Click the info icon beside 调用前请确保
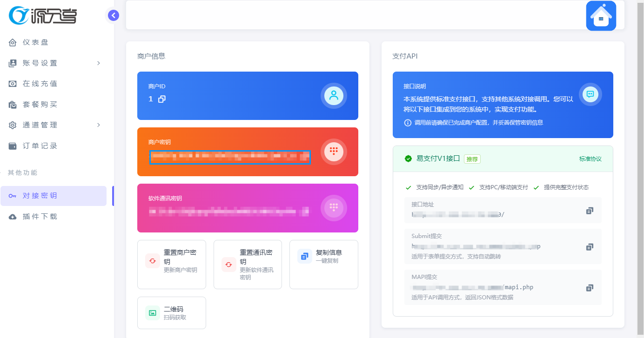This screenshot has height=338, width=644. click(408, 123)
